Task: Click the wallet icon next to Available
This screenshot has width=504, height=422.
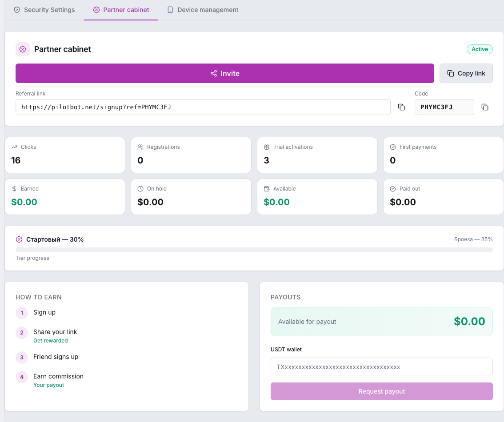Action: click(267, 189)
